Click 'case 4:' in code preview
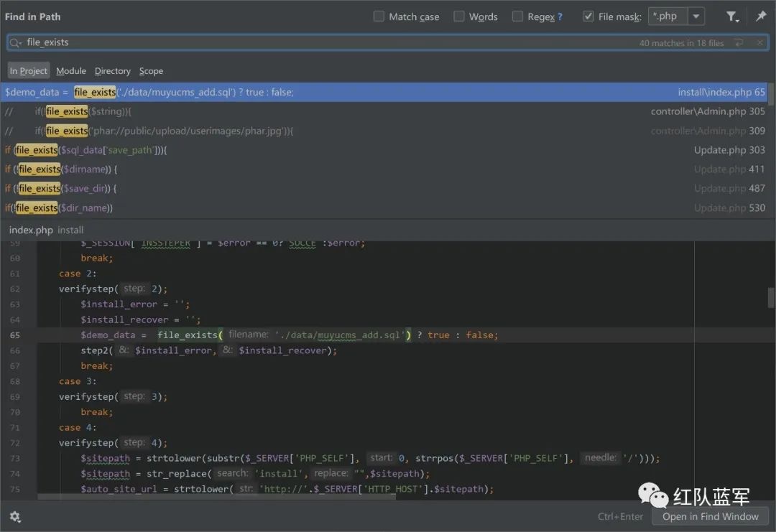Screen dimensions: 776x532 coord(78,428)
